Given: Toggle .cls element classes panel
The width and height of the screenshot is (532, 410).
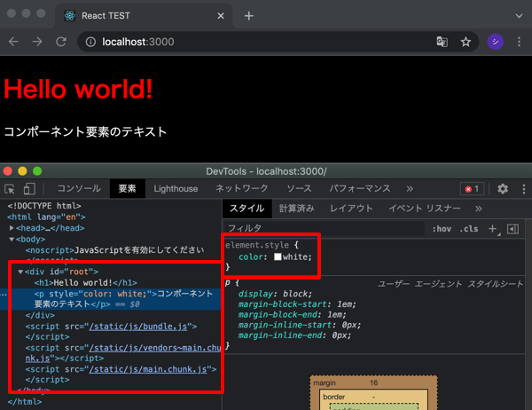Looking at the screenshot, I should pos(468,229).
